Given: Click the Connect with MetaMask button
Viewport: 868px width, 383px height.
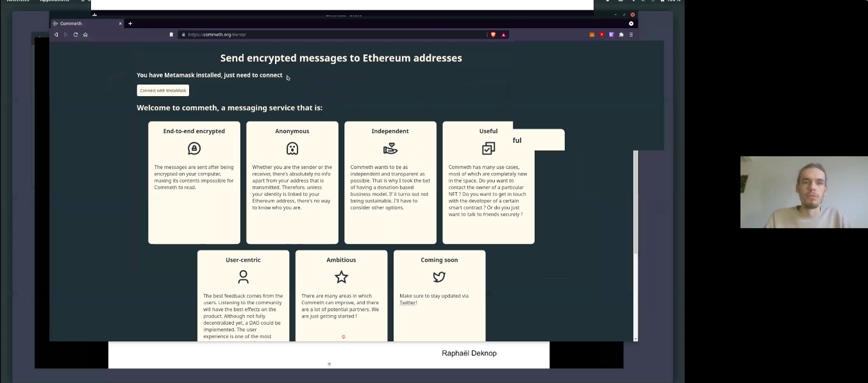Looking at the screenshot, I should click(163, 90).
